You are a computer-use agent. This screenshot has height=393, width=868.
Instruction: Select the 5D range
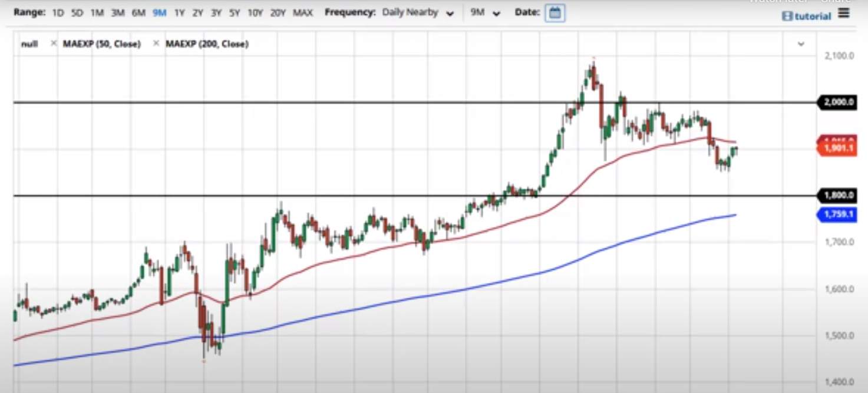pos(77,12)
